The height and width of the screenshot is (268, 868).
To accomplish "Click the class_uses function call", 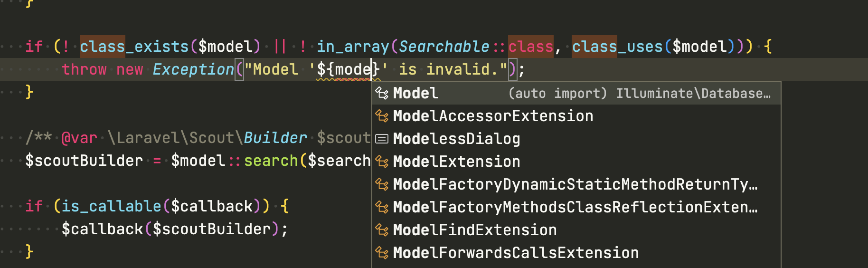I will coord(617,47).
